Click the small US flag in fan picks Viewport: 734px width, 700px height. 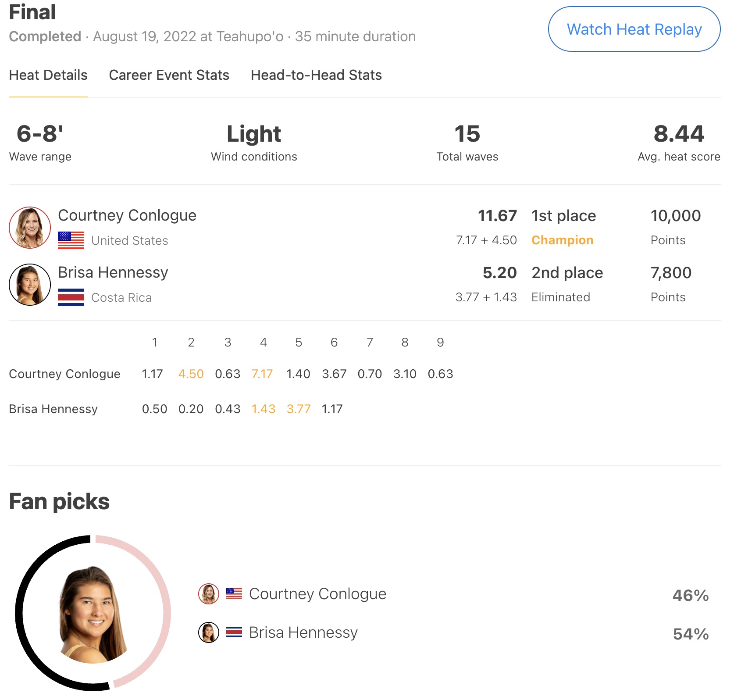click(234, 594)
